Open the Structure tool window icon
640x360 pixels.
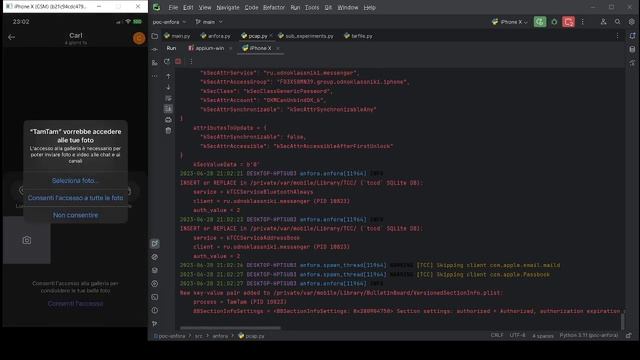tap(155, 63)
